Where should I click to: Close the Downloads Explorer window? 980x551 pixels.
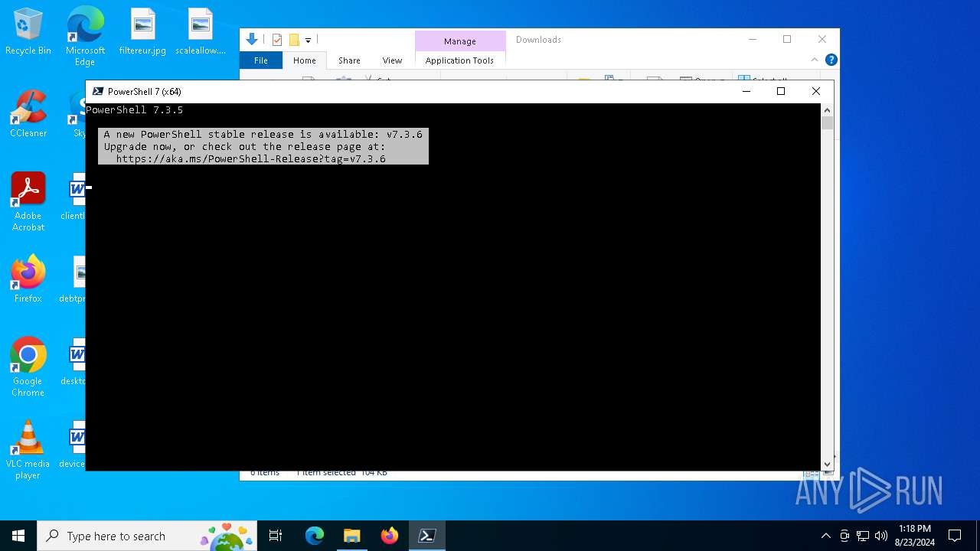[x=822, y=39]
